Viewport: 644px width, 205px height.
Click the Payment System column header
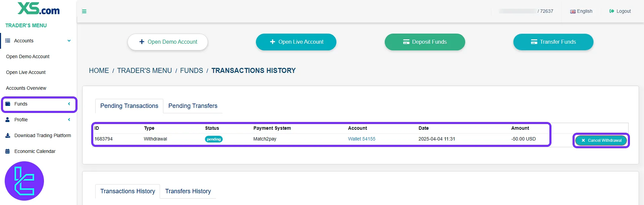272,128
